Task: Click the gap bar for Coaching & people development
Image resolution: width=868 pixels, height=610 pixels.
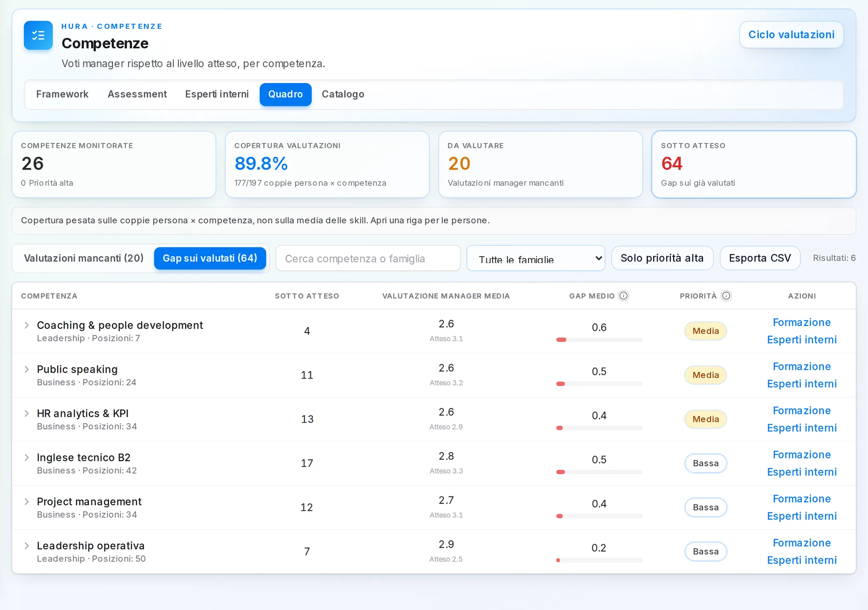Action: [599, 340]
